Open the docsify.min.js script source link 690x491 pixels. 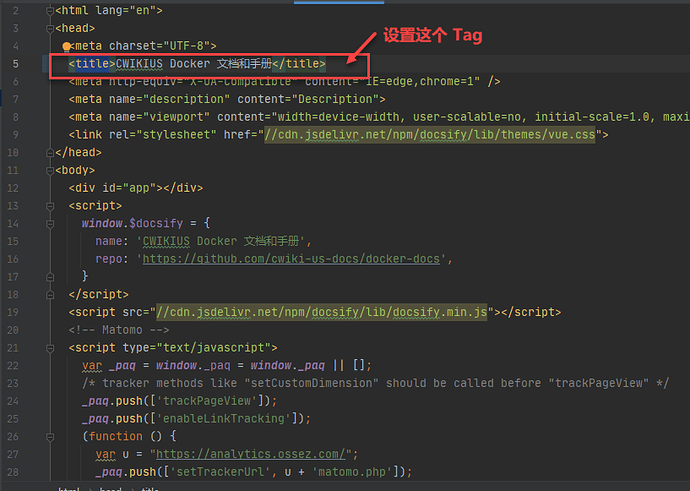tap(322, 312)
